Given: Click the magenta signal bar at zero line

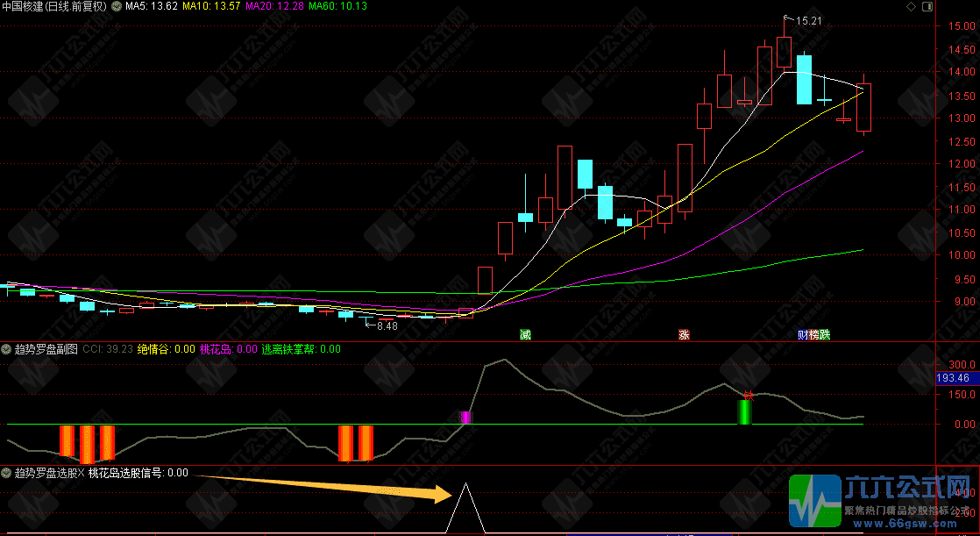Looking at the screenshot, I should tap(465, 418).
